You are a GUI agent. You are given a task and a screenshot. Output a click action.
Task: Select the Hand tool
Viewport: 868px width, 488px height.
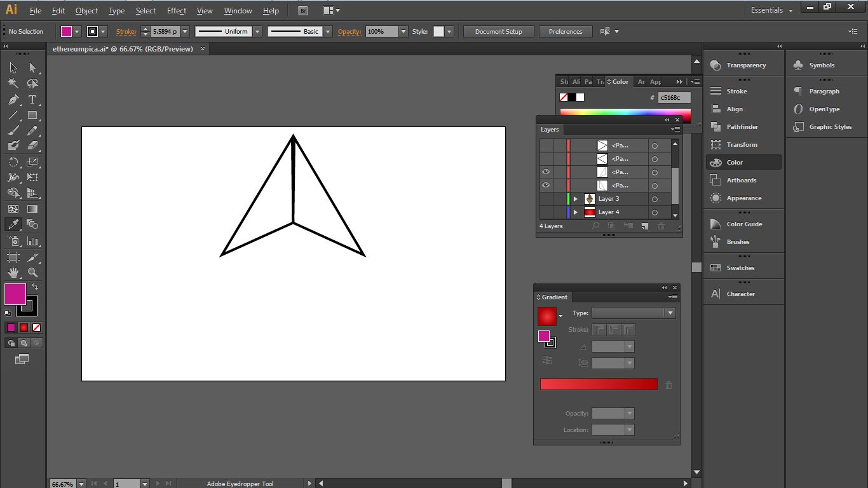coord(13,273)
